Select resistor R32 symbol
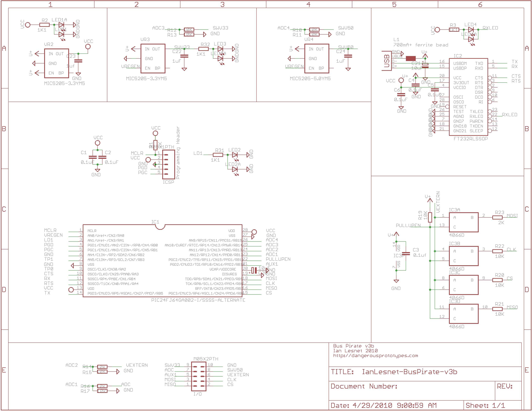This screenshot has height=412, width=532. click(x=203, y=49)
